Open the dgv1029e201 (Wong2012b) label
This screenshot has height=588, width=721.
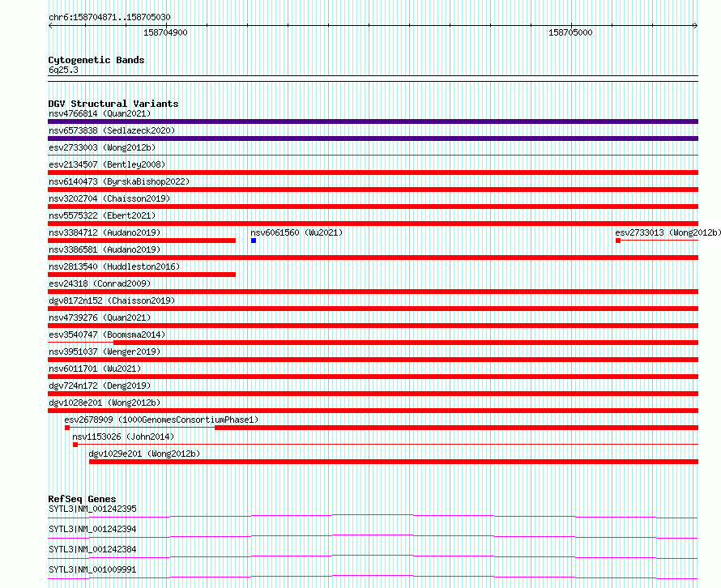144,454
